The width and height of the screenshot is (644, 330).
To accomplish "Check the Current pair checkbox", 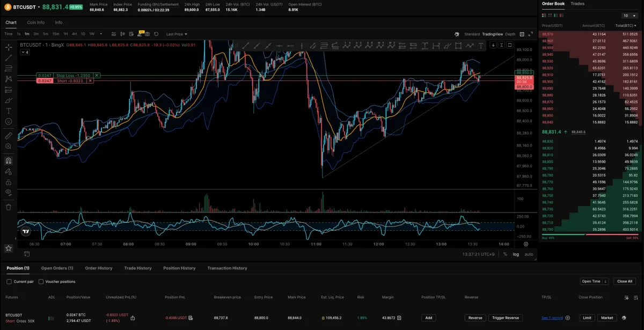I will coord(9,281).
